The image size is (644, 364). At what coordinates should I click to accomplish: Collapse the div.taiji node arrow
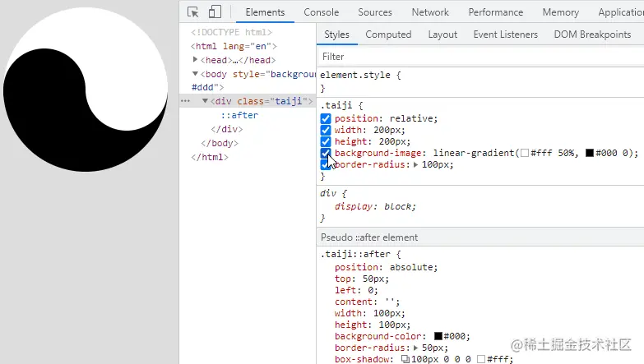[205, 101]
